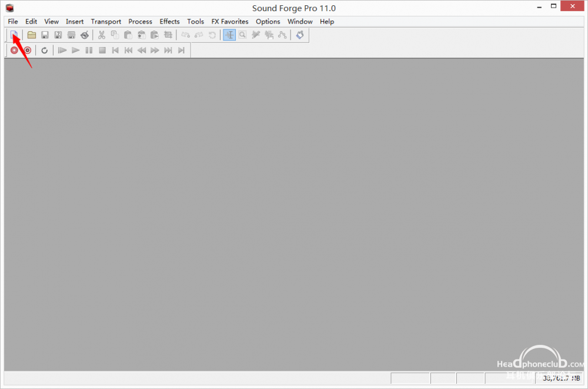Viewport: 588px width, 389px height.
Task: Open the Edit menu
Action: [31, 21]
